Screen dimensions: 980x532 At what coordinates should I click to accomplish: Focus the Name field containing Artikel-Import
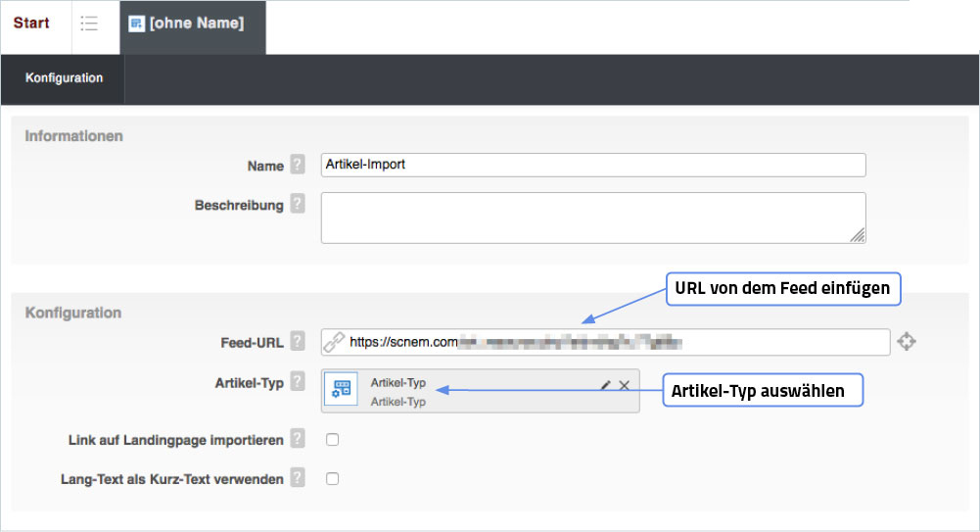[x=592, y=165]
